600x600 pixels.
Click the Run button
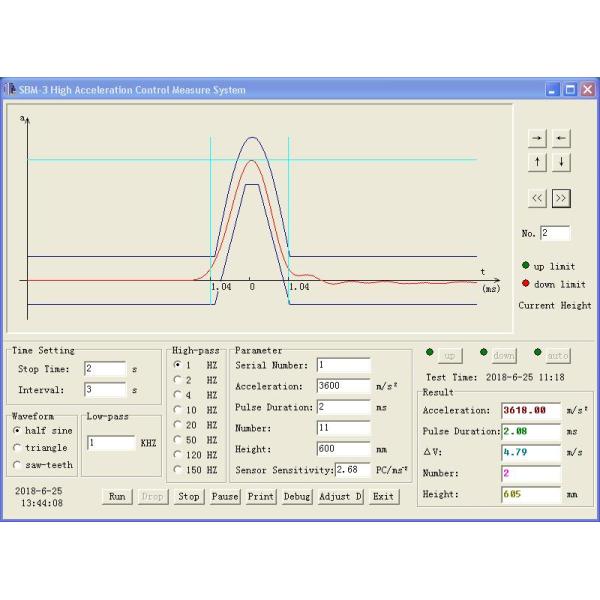[x=117, y=496]
